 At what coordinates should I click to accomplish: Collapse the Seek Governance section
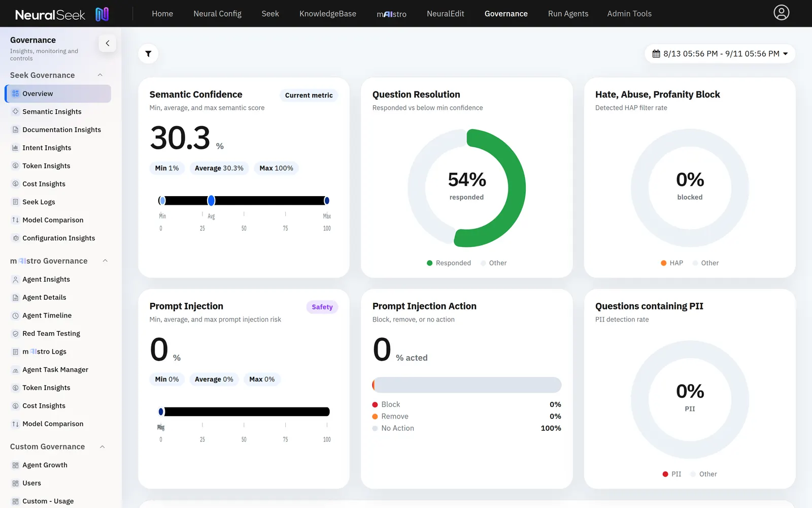(x=100, y=75)
